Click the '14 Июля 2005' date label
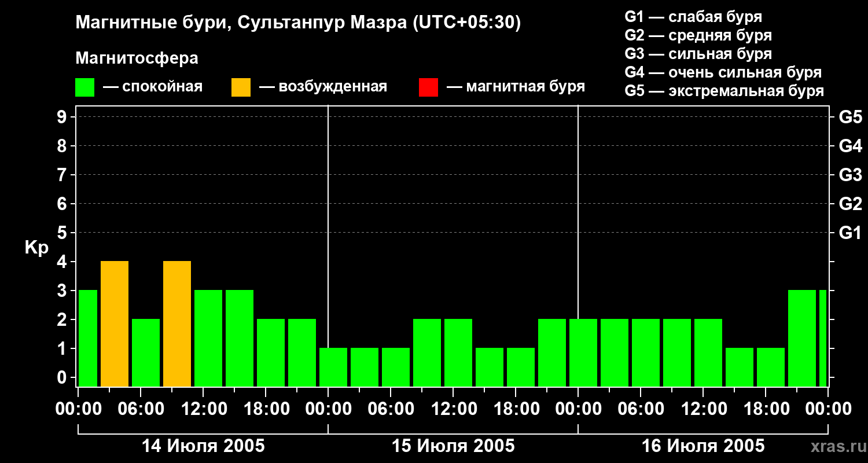868x463 pixels. click(203, 446)
